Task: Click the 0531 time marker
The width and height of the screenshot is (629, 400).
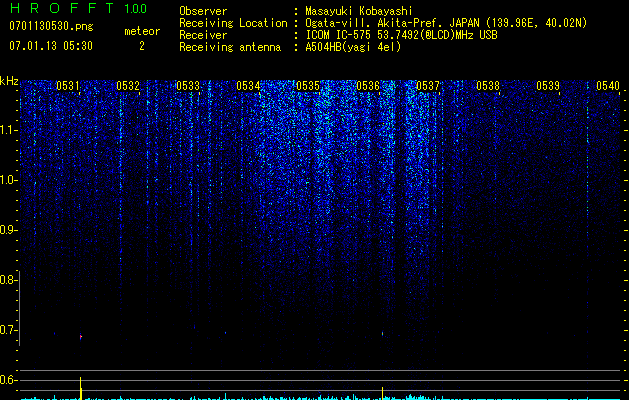Action: (68, 86)
